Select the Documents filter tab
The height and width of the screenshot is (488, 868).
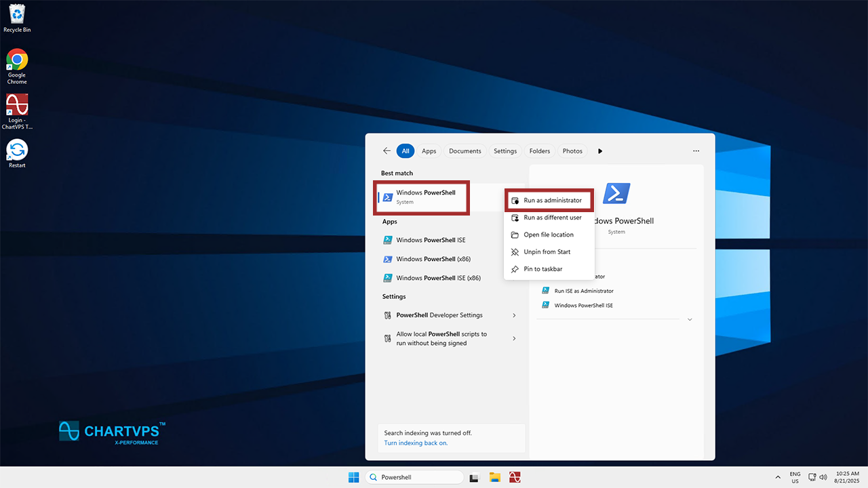point(465,151)
